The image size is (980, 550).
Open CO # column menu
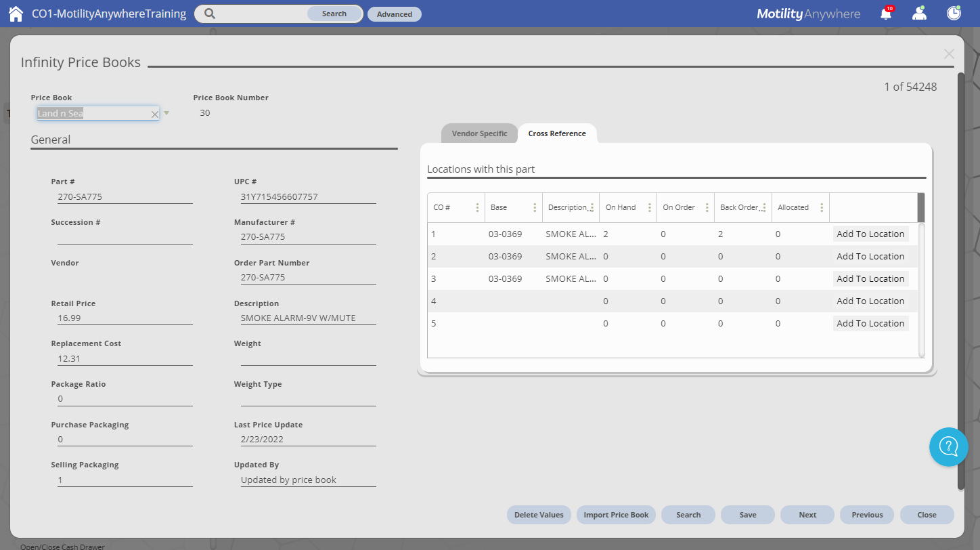[477, 208]
